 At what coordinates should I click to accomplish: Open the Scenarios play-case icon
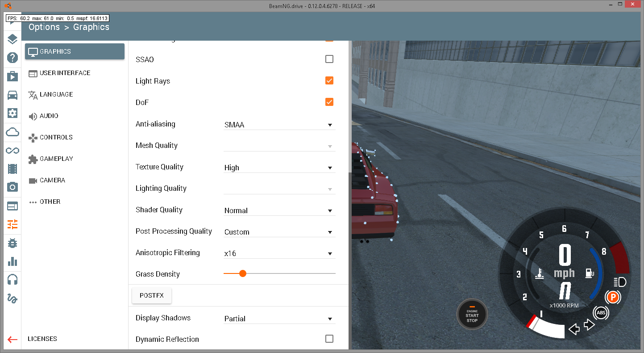pyautogui.click(x=12, y=76)
